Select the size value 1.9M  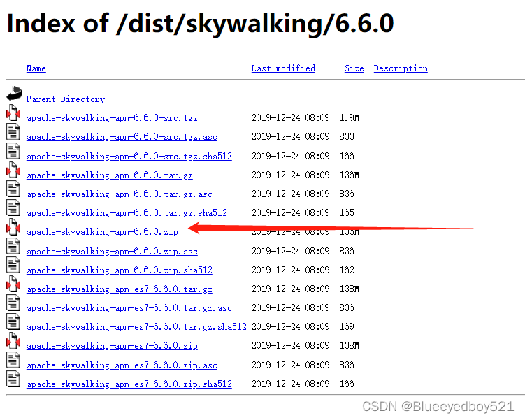click(x=350, y=118)
